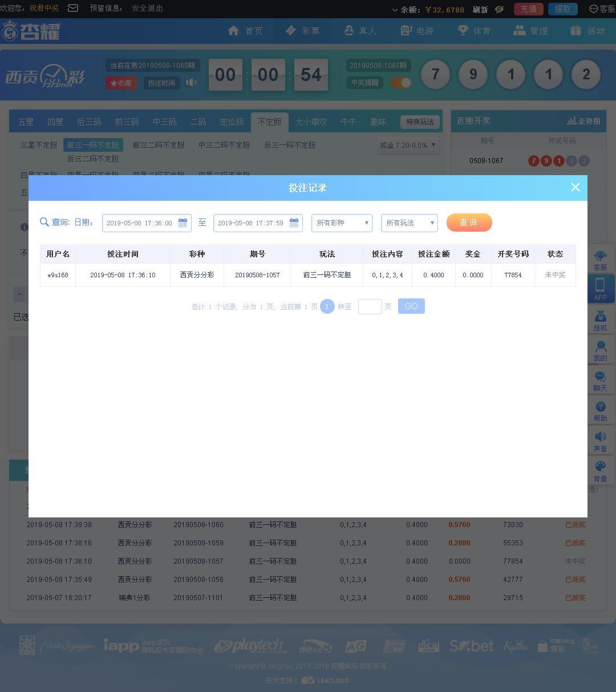The image size is (616, 692).
Task: Click the page number input field
Action: 370,306
